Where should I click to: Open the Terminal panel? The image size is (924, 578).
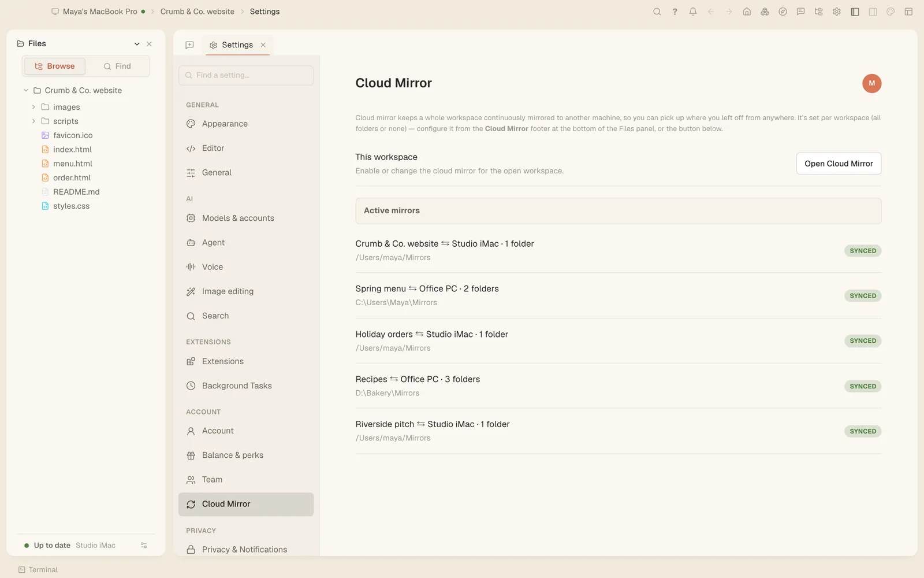click(38, 570)
